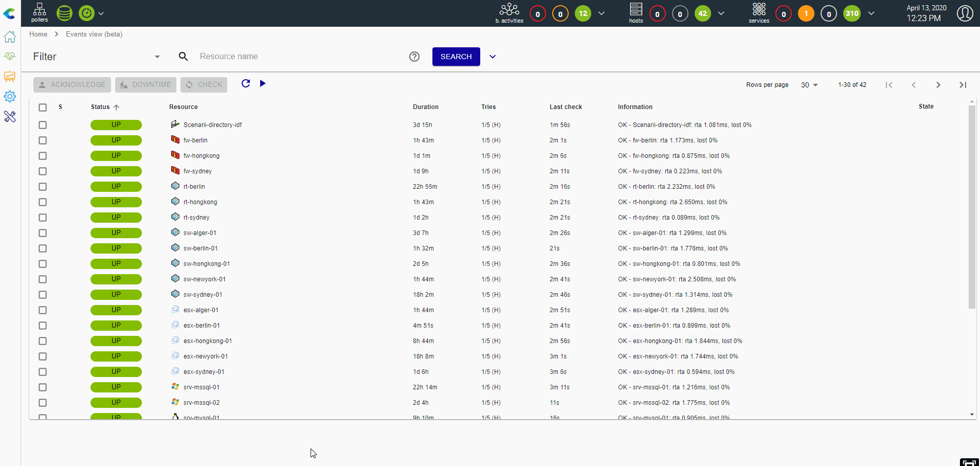Click the Home breadcrumb link

click(38, 34)
